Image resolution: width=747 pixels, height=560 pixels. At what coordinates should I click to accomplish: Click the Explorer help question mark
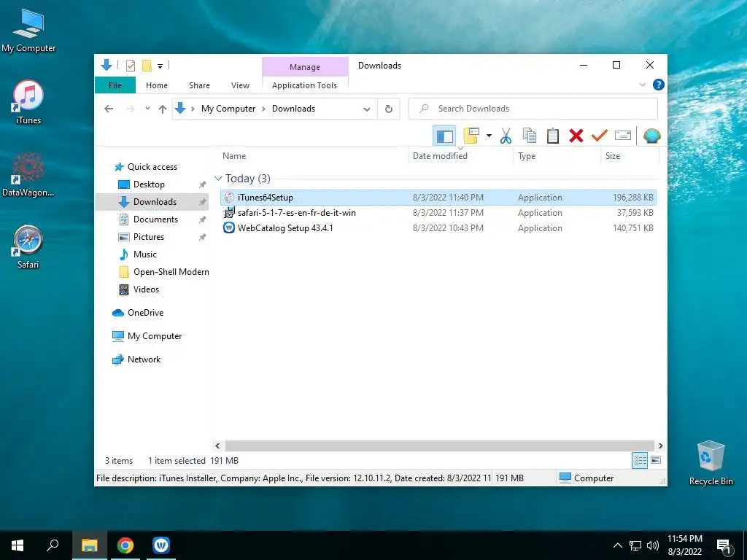pyautogui.click(x=659, y=85)
